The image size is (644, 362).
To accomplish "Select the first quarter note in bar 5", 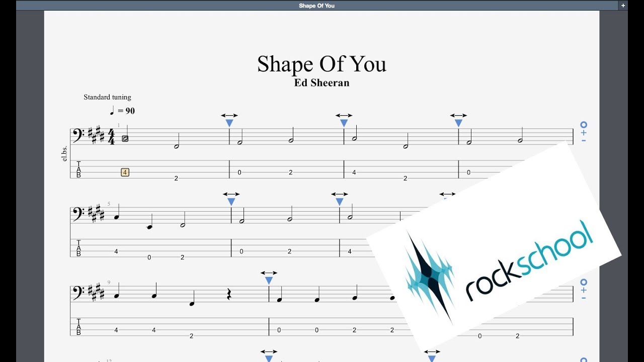I will click(x=116, y=217).
